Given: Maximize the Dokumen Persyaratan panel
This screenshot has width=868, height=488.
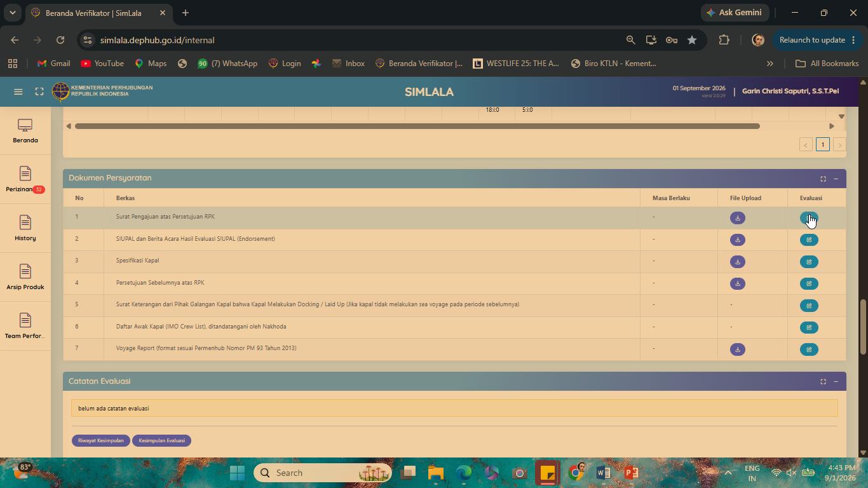Looking at the screenshot, I should pyautogui.click(x=823, y=179).
